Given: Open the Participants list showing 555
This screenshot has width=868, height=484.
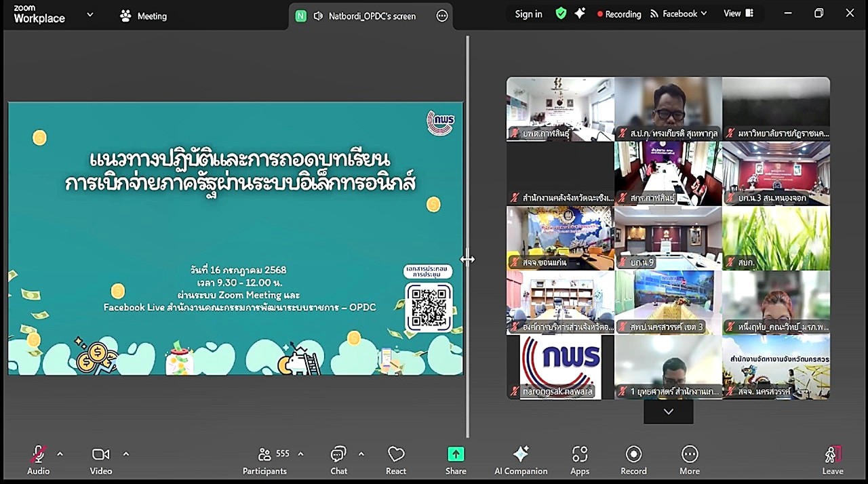Looking at the screenshot, I should [x=265, y=460].
